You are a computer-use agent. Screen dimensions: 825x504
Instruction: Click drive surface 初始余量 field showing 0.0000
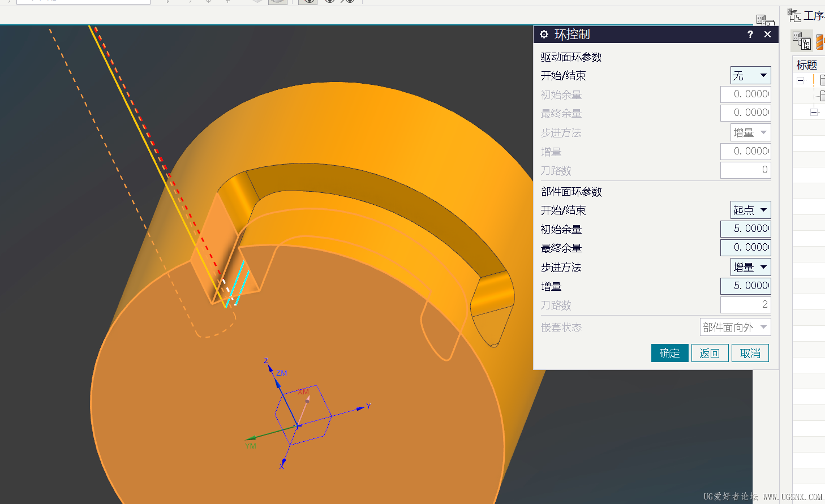745,94
